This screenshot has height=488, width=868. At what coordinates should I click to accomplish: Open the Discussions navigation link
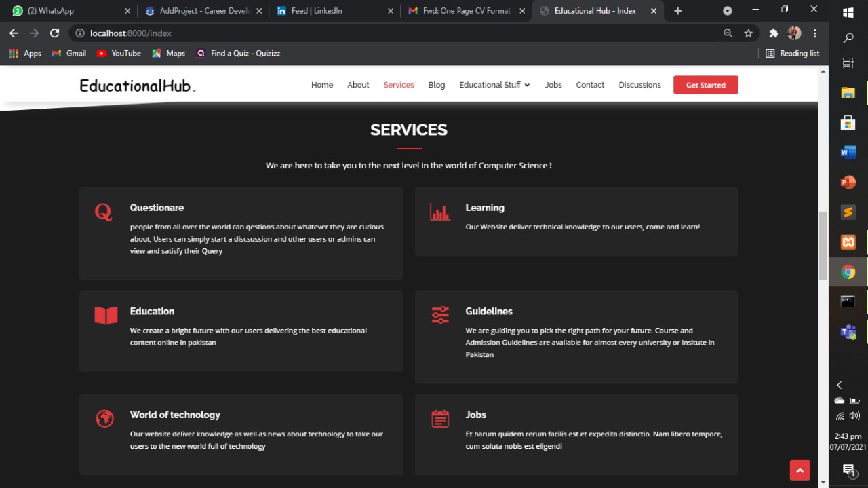click(x=639, y=85)
